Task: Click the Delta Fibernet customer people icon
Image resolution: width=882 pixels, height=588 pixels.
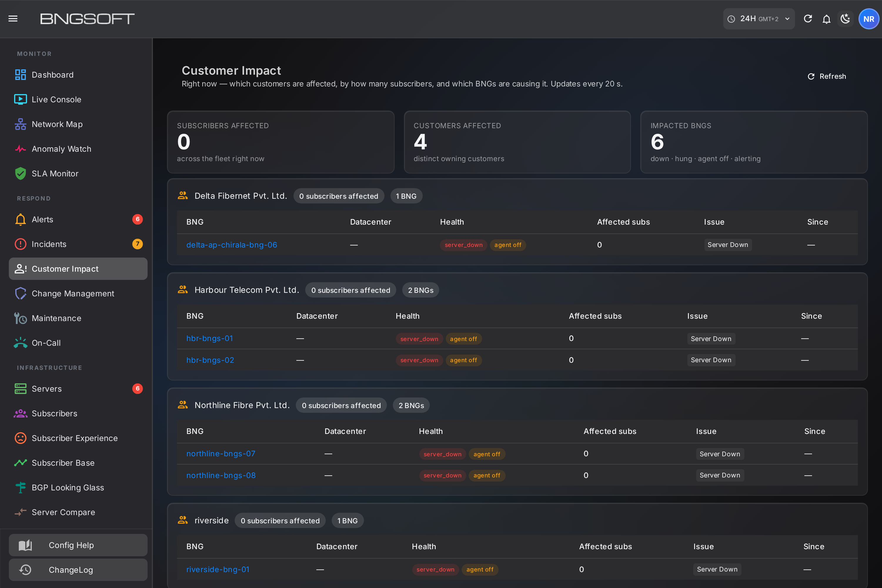Action: coord(183,196)
